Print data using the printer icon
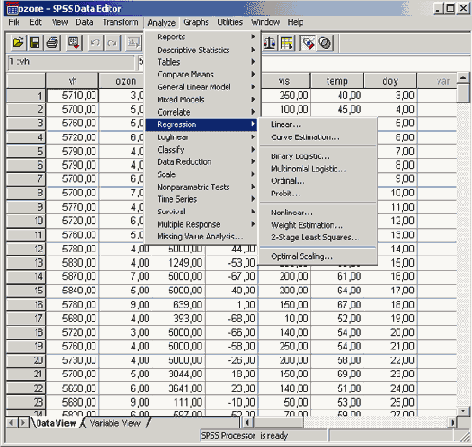The height and width of the screenshot is (447, 472). pyautogui.click(x=52, y=43)
